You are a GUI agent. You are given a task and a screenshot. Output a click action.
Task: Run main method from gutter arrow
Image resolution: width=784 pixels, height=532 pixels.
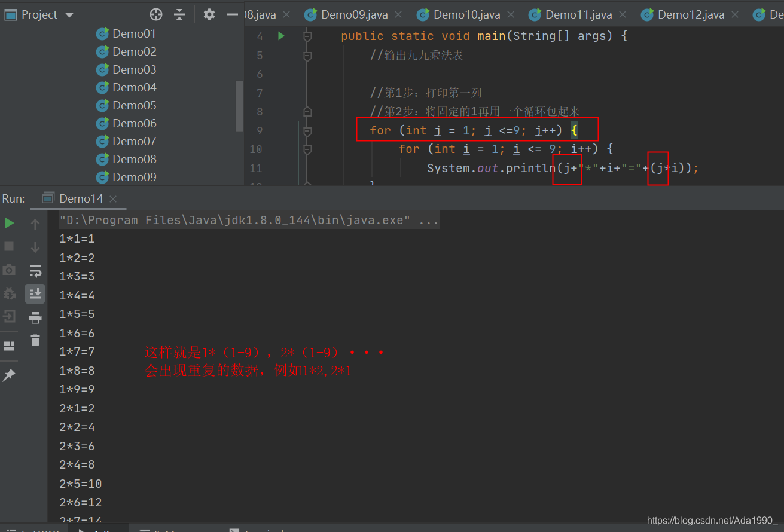click(x=281, y=36)
